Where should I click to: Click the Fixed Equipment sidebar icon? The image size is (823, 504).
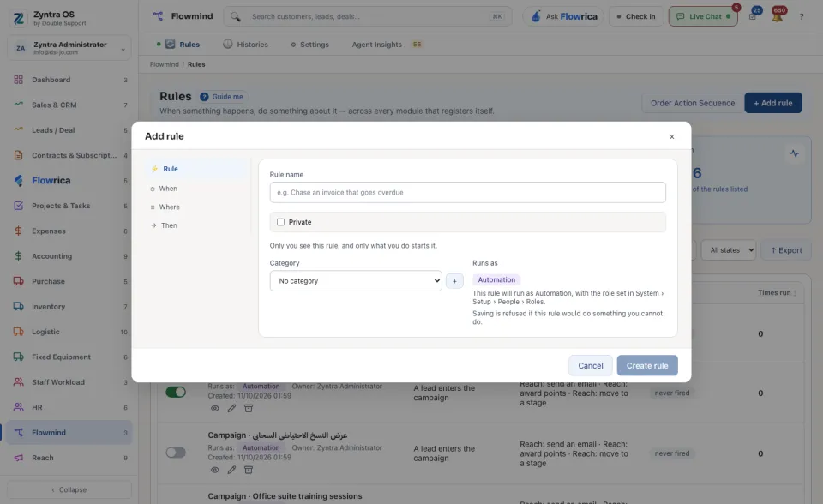pos(18,357)
